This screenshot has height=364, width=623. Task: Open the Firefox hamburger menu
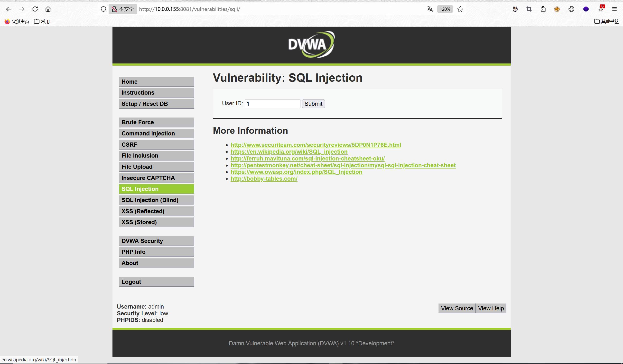coord(614,9)
